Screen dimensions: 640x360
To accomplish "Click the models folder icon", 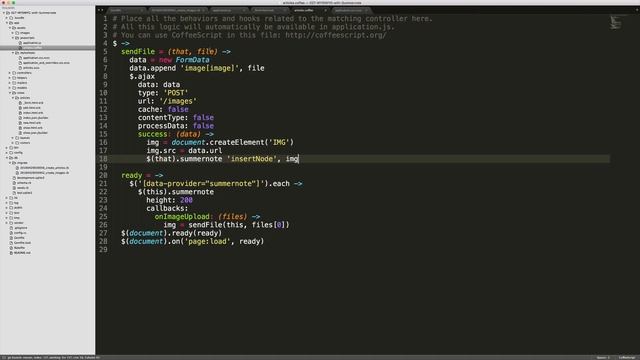I will [14, 88].
